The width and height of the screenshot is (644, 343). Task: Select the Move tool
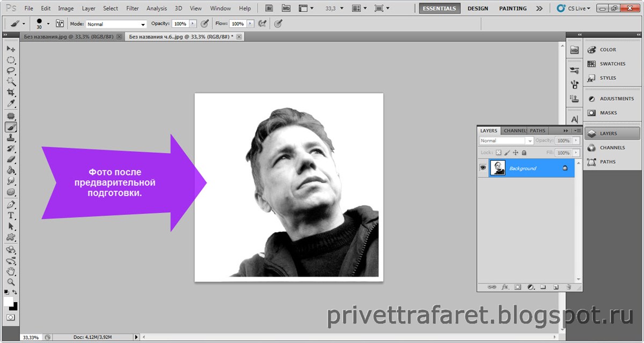click(11, 49)
